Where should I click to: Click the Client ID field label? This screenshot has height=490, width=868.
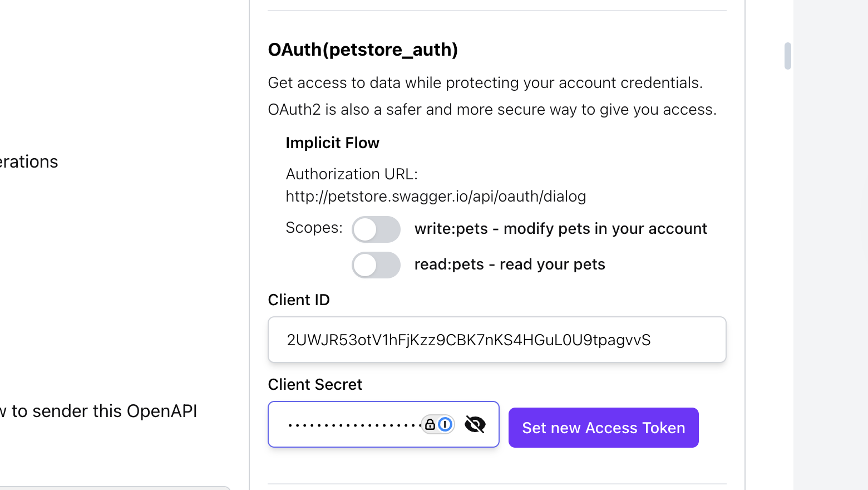[x=299, y=300]
